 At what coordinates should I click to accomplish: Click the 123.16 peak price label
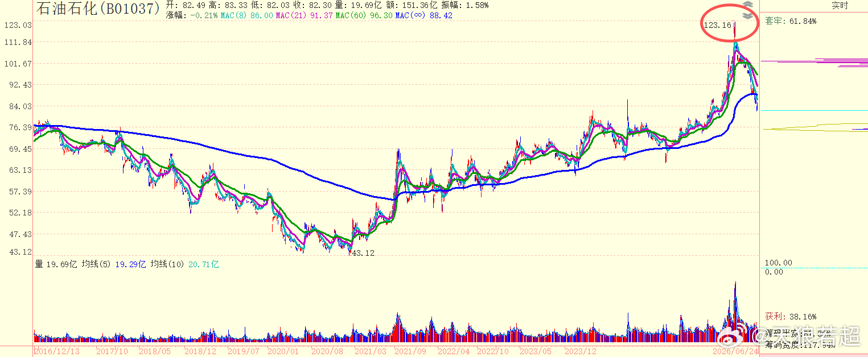717,25
